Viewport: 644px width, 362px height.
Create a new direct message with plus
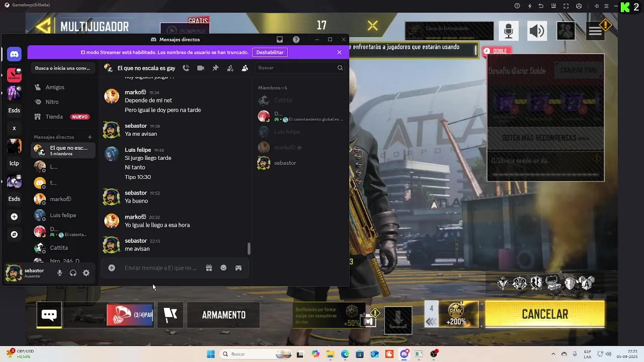coord(90,137)
